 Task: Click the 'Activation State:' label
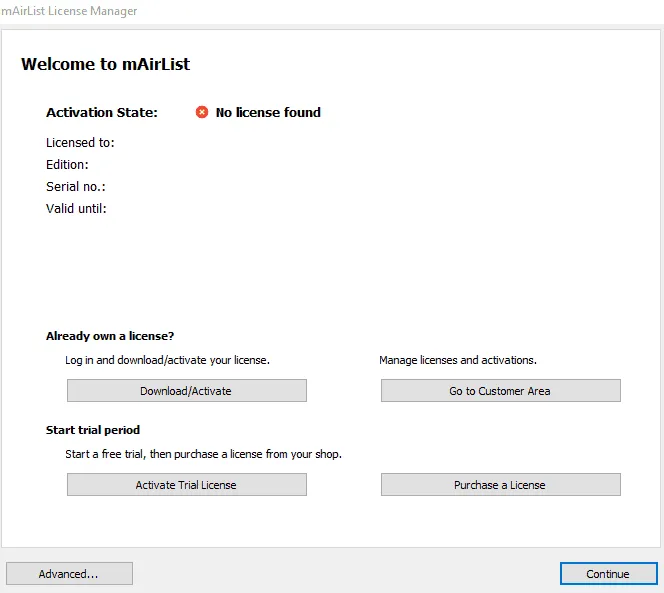102,113
